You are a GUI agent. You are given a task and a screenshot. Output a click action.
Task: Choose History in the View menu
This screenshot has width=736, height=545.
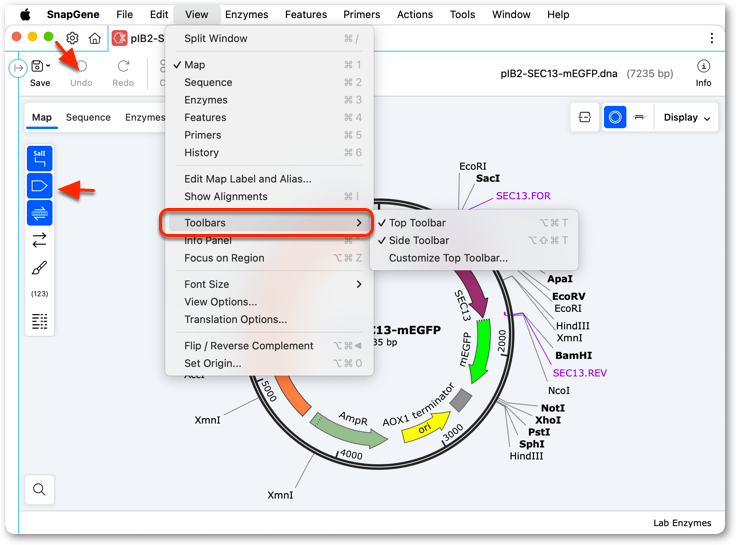[269, 153]
